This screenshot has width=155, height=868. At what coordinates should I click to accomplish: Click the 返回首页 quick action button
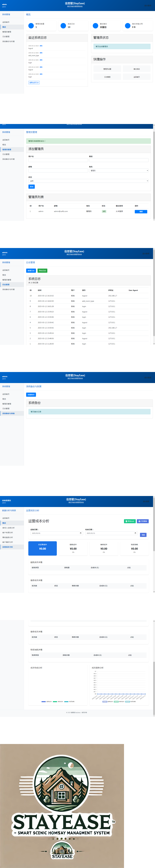[x=136, y=77]
